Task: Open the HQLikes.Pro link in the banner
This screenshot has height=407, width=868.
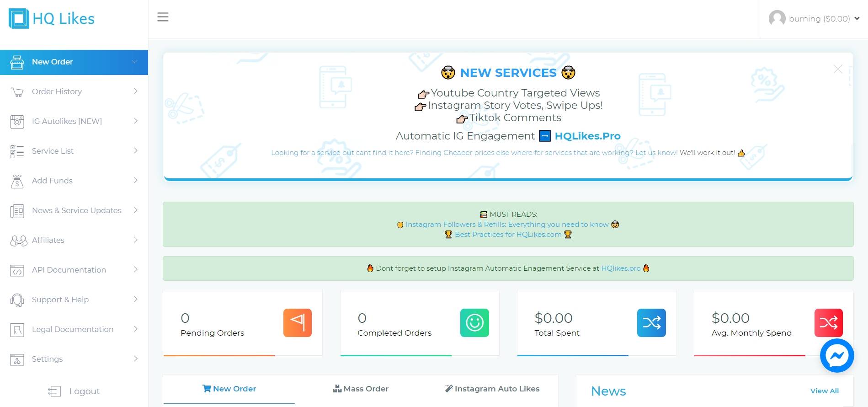Action: [x=588, y=136]
